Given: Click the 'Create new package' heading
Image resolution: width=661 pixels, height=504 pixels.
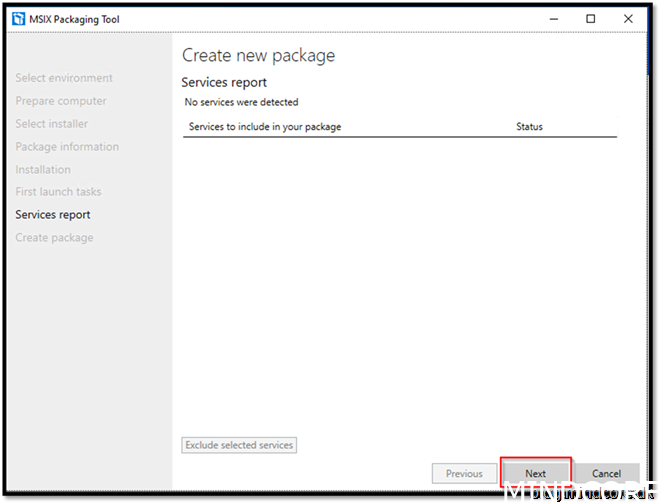Looking at the screenshot, I should (x=258, y=56).
